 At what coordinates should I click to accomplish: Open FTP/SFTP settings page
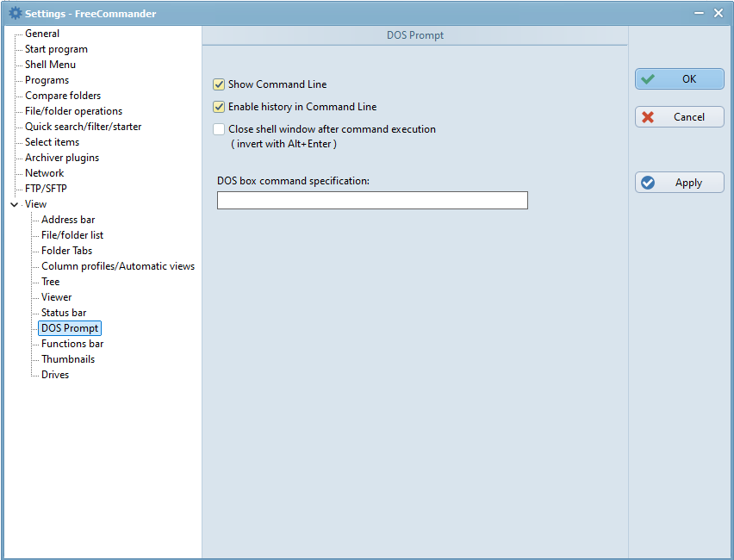click(46, 189)
